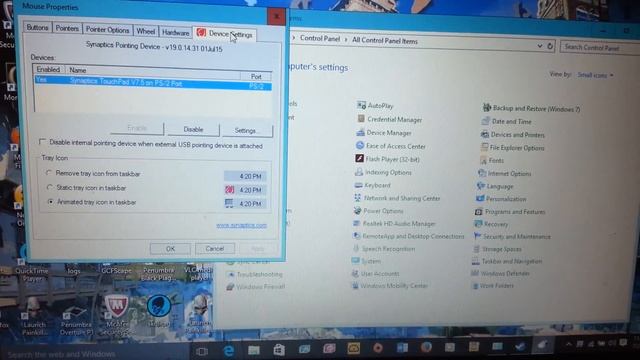This screenshot has height=360, width=640.
Task: Open Backup and Restore (Windows 7)
Action: (531, 109)
